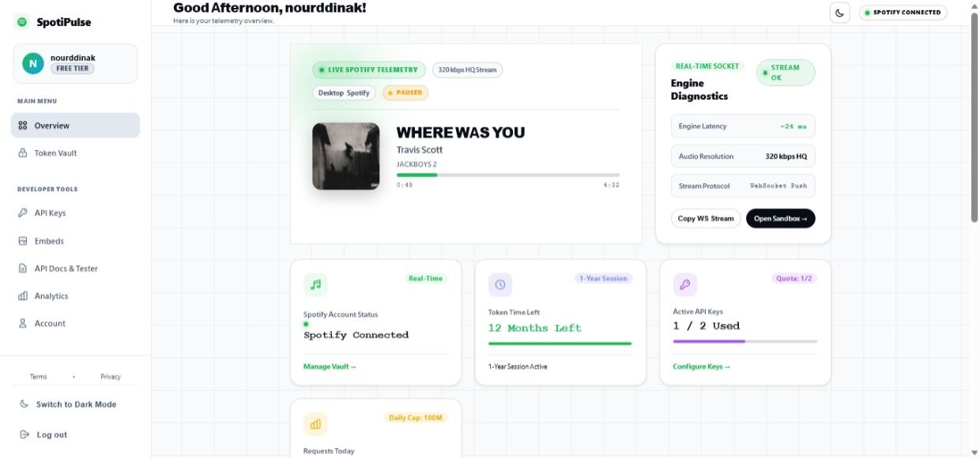Click Open Sandbox button

(781, 219)
